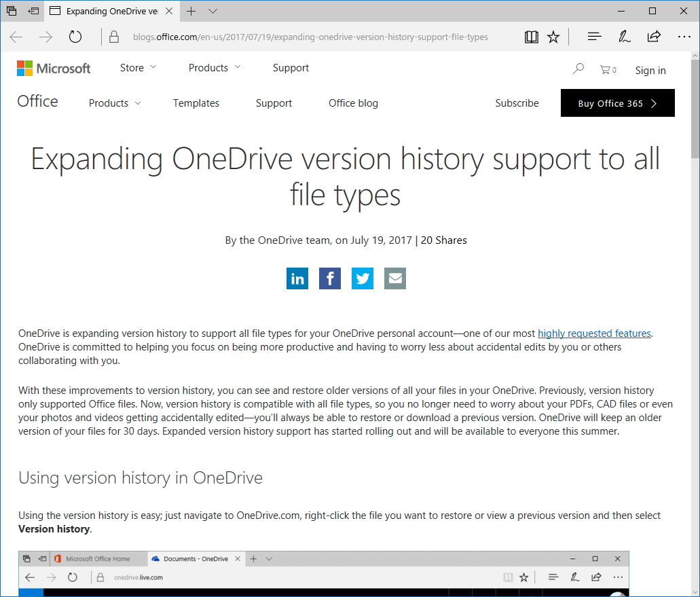Click the page vertical scrollbar thumb

click(x=695, y=109)
